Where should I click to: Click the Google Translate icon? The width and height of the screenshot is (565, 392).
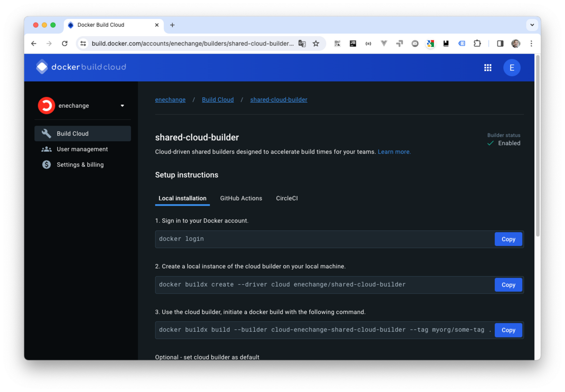point(302,43)
